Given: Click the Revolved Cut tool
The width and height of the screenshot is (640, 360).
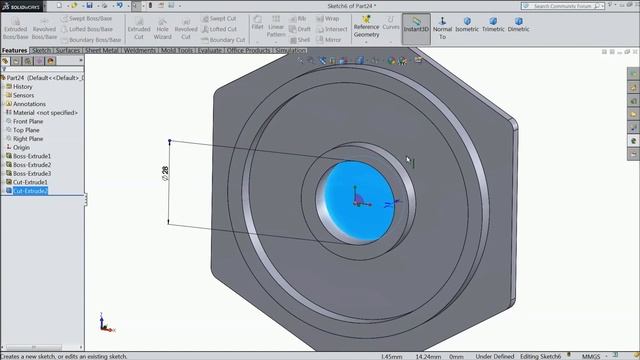Looking at the screenshot, I should coord(186,28).
